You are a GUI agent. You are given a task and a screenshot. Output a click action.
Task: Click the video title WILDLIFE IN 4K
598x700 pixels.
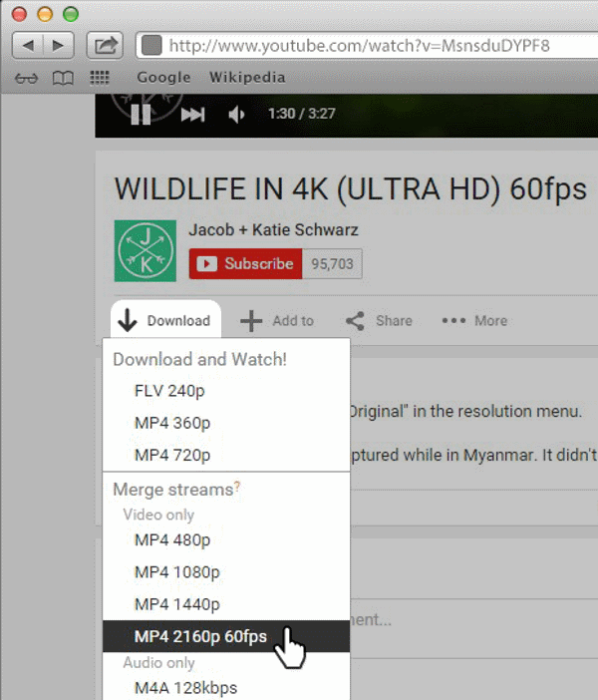[x=350, y=188]
